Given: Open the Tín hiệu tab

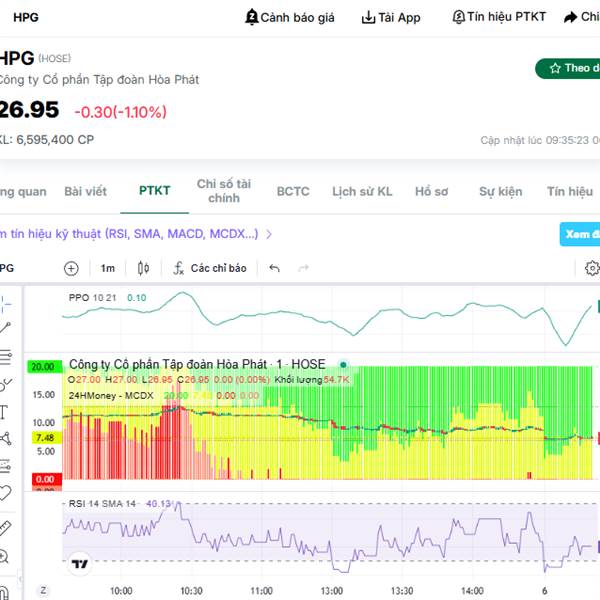Looking at the screenshot, I should [570, 191].
